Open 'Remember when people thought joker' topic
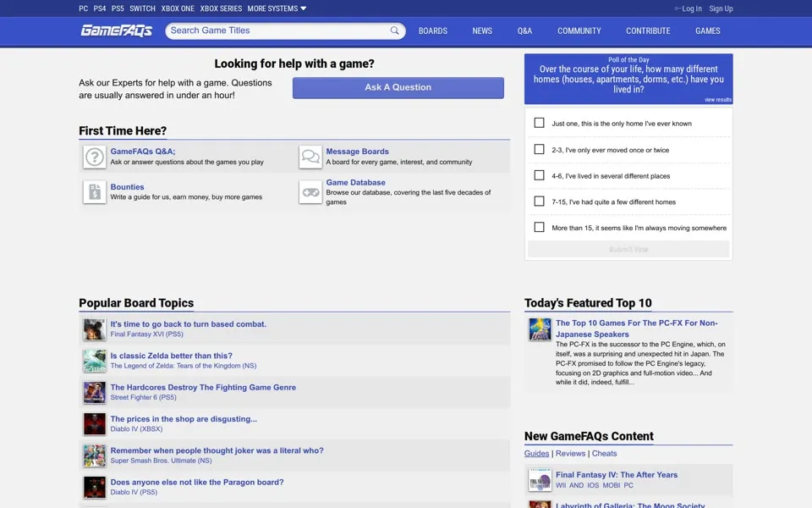 (217, 450)
